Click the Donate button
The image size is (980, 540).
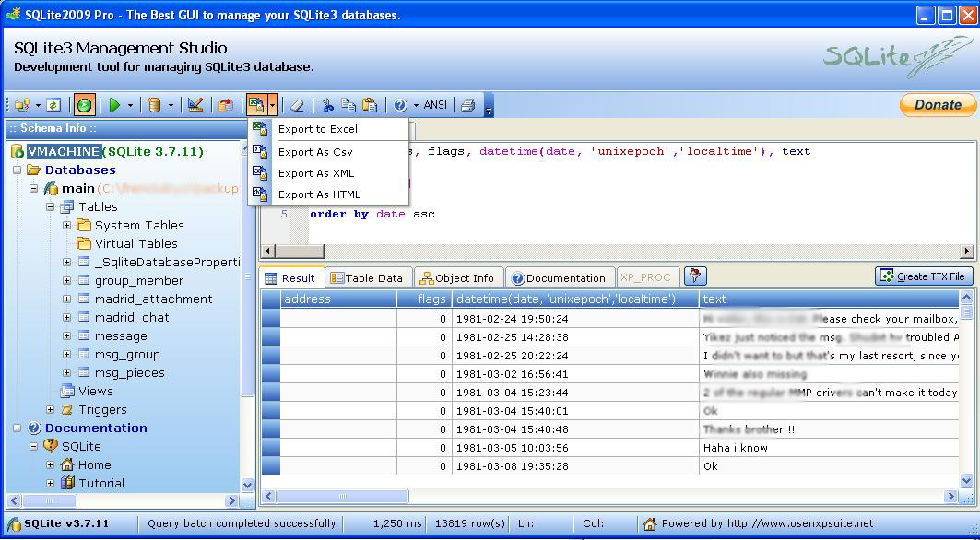pyautogui.click(x=938, y=105)
